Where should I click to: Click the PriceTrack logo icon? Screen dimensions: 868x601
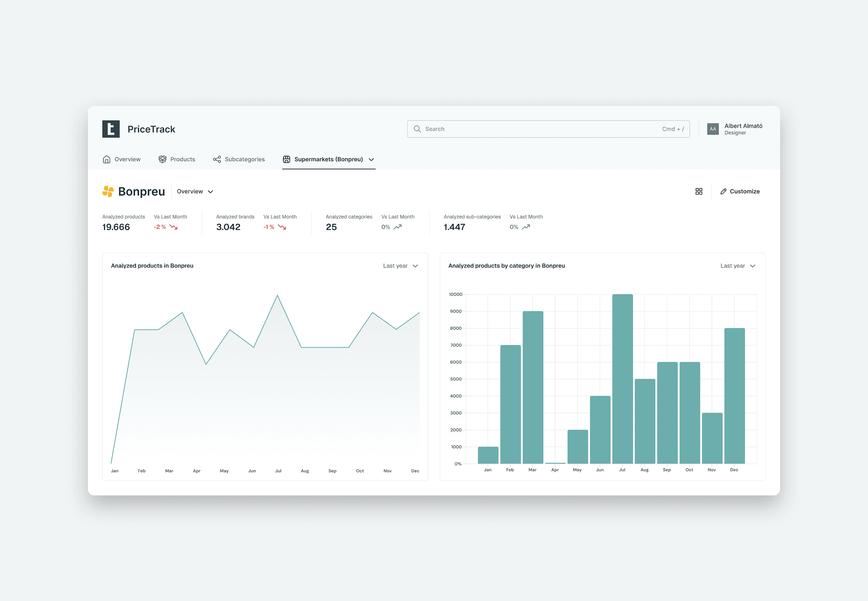click(111, 129)
